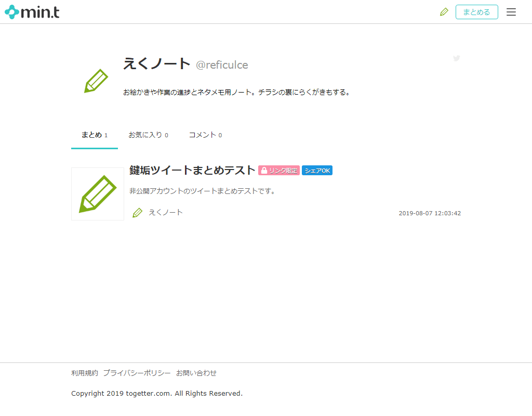Click the summary thumbnail pencil image
Viewport: 532px width, 416px height.
pos(97,193)
